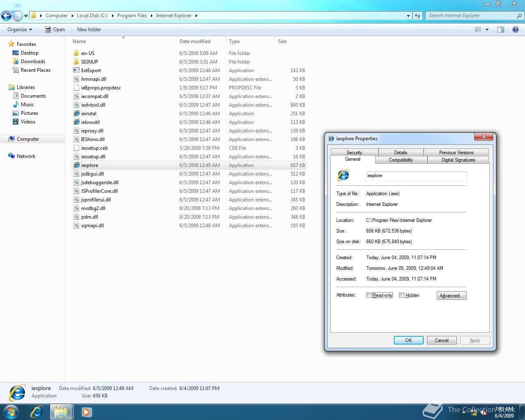Select Libraries in the navigation pane
525x420 pixels.
pyautogui.click(x=26, y=87)
